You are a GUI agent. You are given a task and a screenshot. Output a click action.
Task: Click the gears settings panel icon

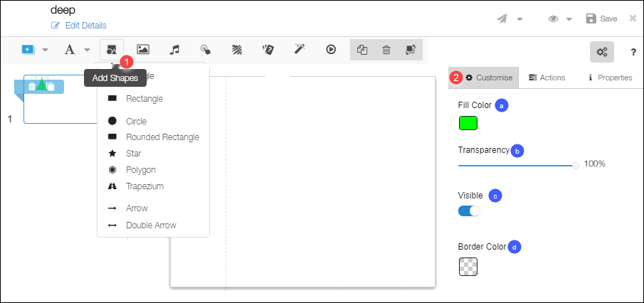(602, 51)
